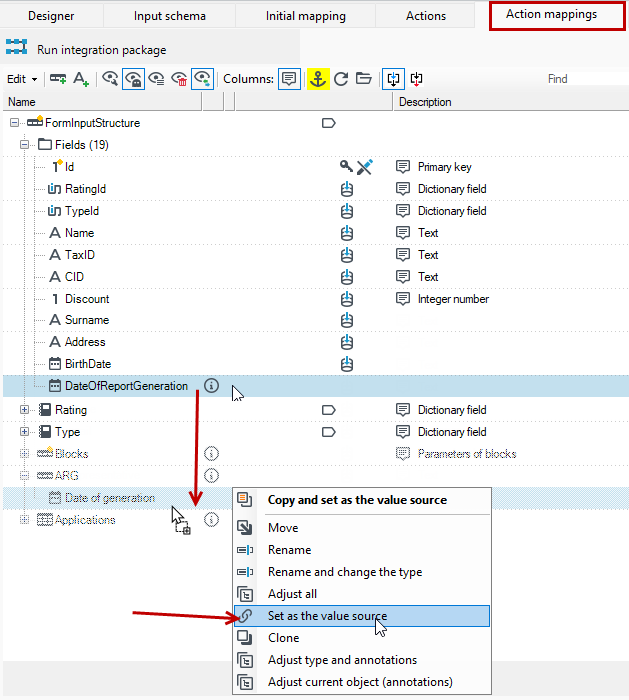The image size is (629, 700).
Task: Choose Rename and change the type
Action: pyautogui.click(x=362, y=572)
